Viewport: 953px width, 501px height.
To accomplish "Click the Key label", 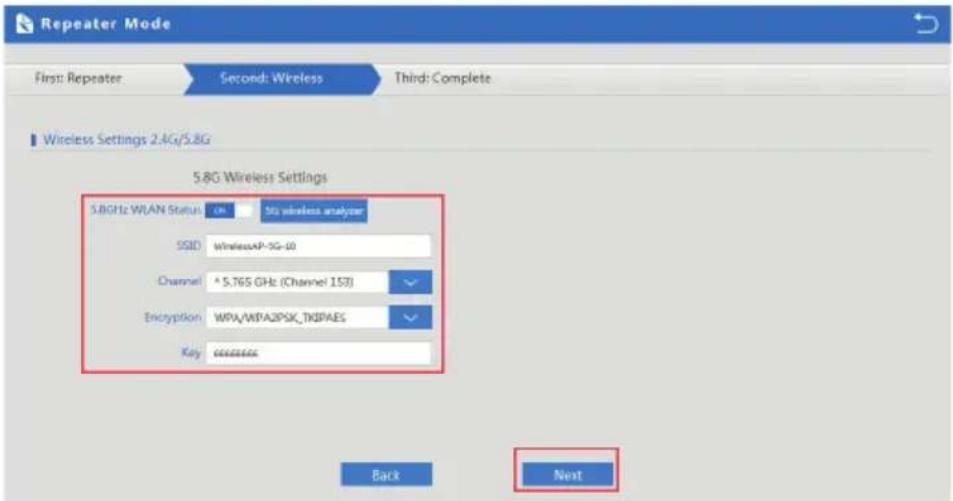I will pos(191,353).
